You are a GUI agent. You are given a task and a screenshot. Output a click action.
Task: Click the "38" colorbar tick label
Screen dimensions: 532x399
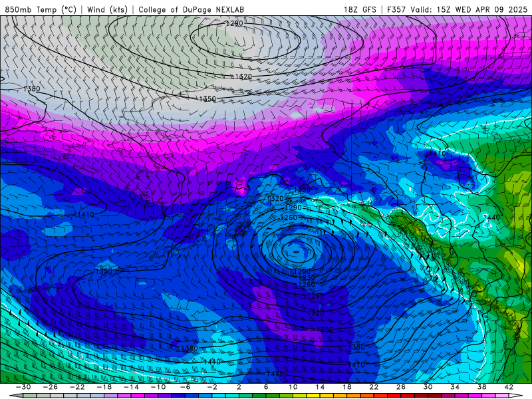click(481, 387)
